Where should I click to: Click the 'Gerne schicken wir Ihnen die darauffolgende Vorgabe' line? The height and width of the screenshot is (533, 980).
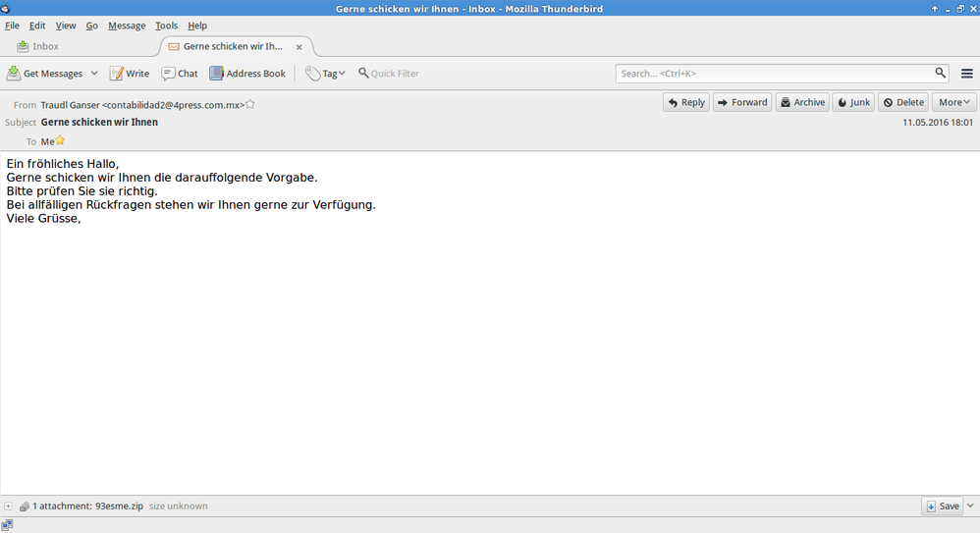[162, 178]
